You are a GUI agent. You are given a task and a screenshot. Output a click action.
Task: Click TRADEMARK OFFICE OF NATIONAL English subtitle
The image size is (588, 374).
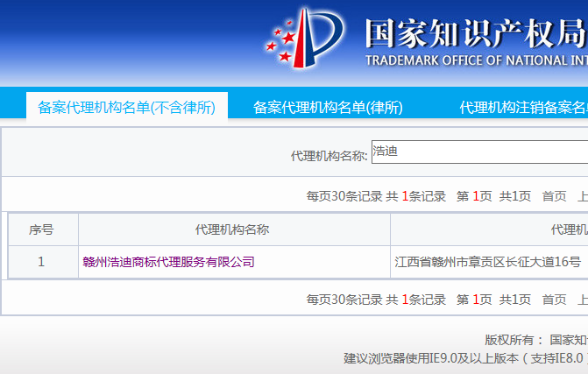[x=476, y=60]
